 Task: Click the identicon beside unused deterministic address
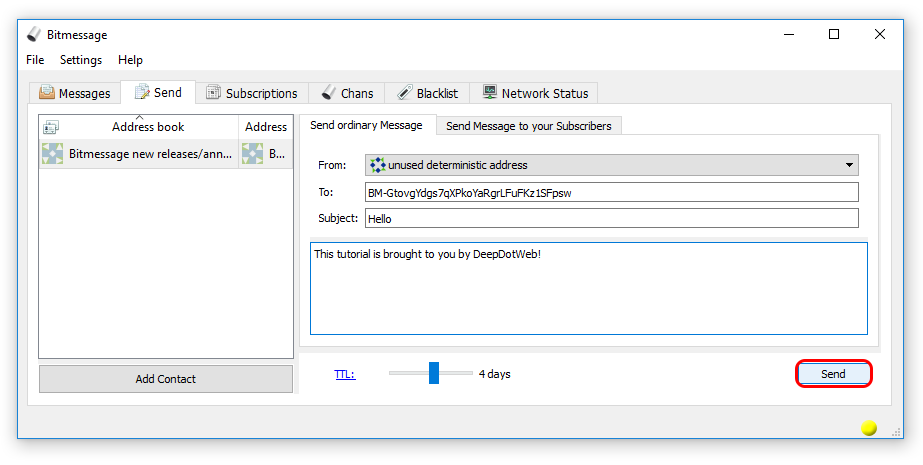[x=377, y=165]
